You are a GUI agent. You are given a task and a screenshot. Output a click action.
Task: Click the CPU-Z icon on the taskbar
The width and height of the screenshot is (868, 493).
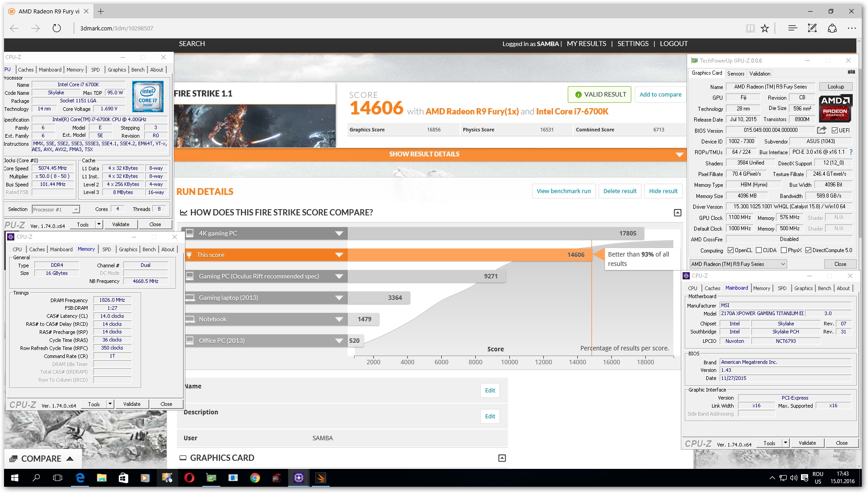tap(299, 478)
